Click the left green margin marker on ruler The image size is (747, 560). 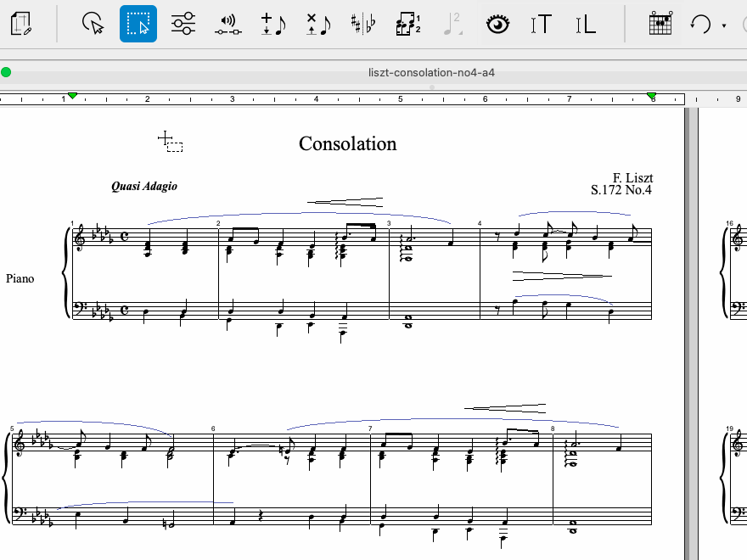73,96
